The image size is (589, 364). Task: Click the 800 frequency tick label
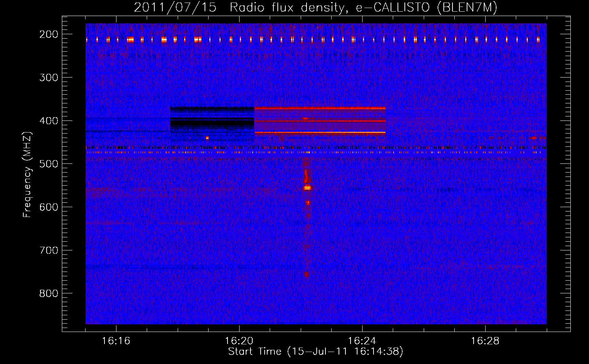click(49, 293)
